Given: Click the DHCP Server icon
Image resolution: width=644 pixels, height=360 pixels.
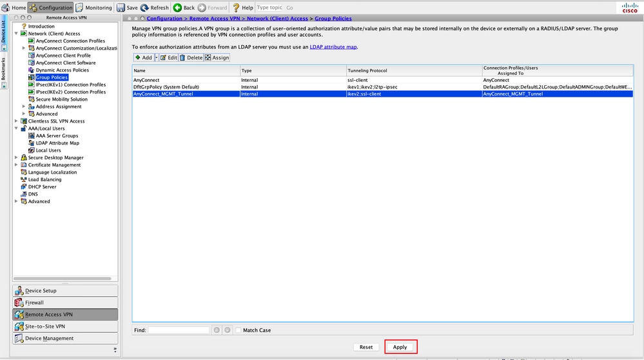Looking at the screenshot, I should click(24, 186).
